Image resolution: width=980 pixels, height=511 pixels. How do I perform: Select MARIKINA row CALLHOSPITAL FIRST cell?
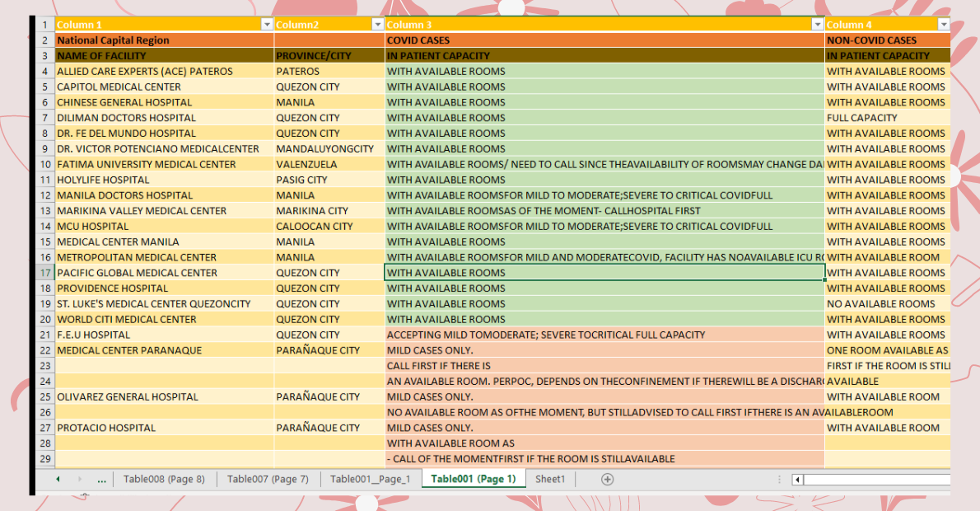pyautogui.click(x=604, y=211)
